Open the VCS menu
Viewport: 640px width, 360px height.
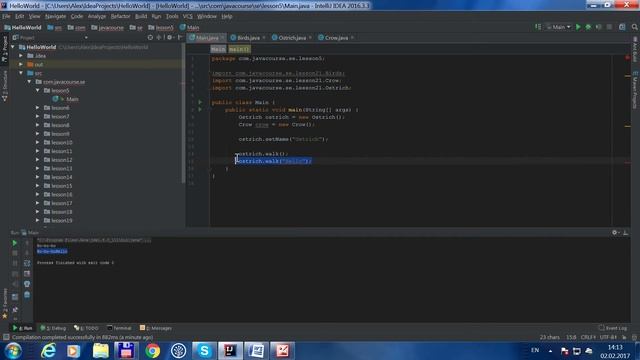[x=187, y=16]
